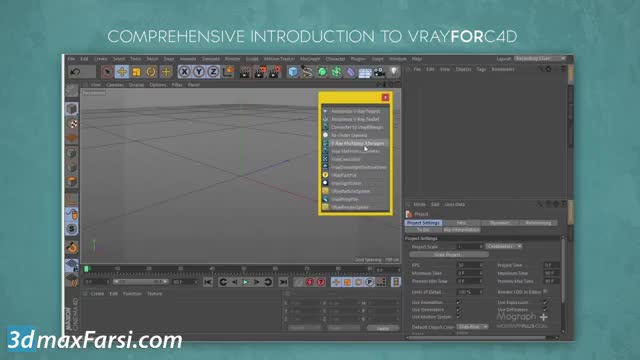Click the Undo arrow icon
Image resolution: width=640 pixels, height=360 pixels.
tap(75, 72)
